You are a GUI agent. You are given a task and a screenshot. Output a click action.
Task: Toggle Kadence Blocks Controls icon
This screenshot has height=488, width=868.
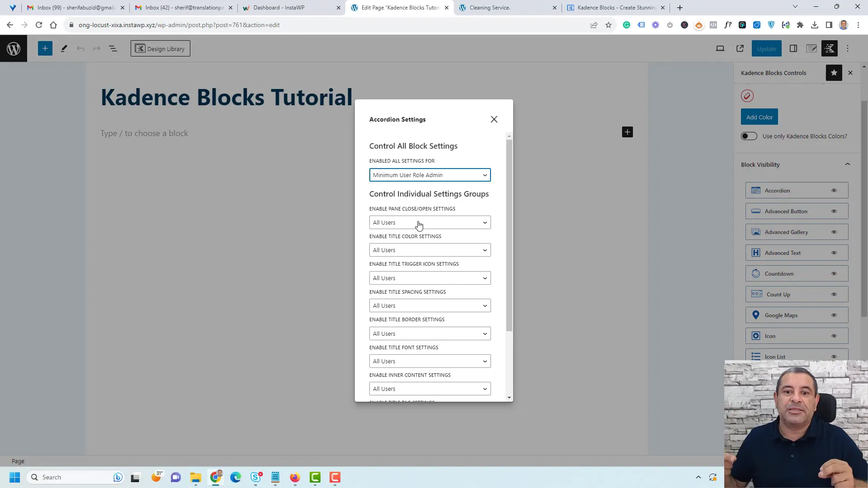(830, 48)
